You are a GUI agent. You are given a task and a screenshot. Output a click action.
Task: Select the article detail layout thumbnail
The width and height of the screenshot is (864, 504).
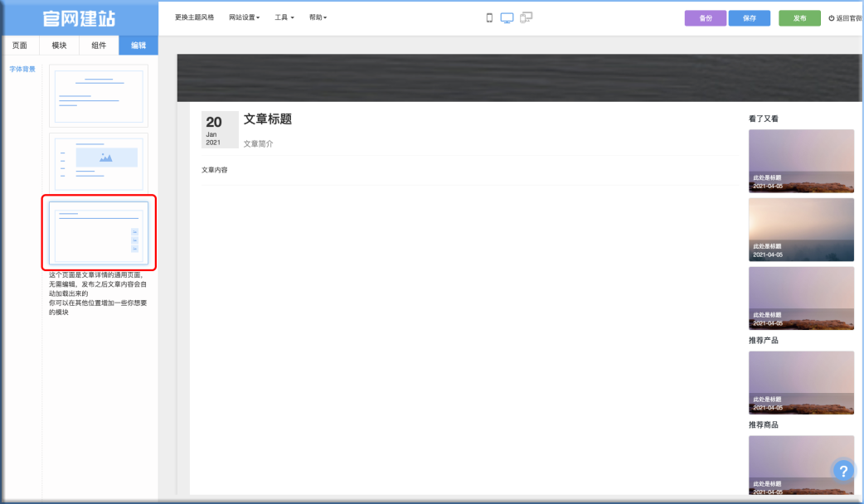pyautogui.click(x=99, y=232)
